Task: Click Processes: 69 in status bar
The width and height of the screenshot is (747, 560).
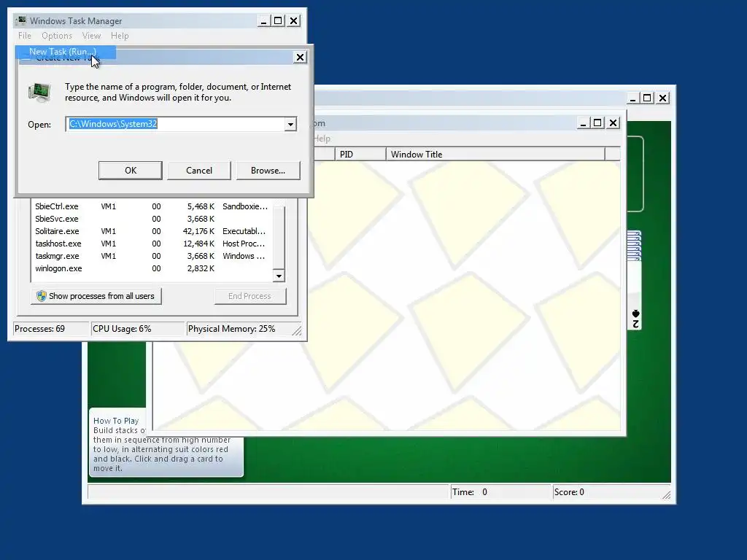Action: [51, 329]
